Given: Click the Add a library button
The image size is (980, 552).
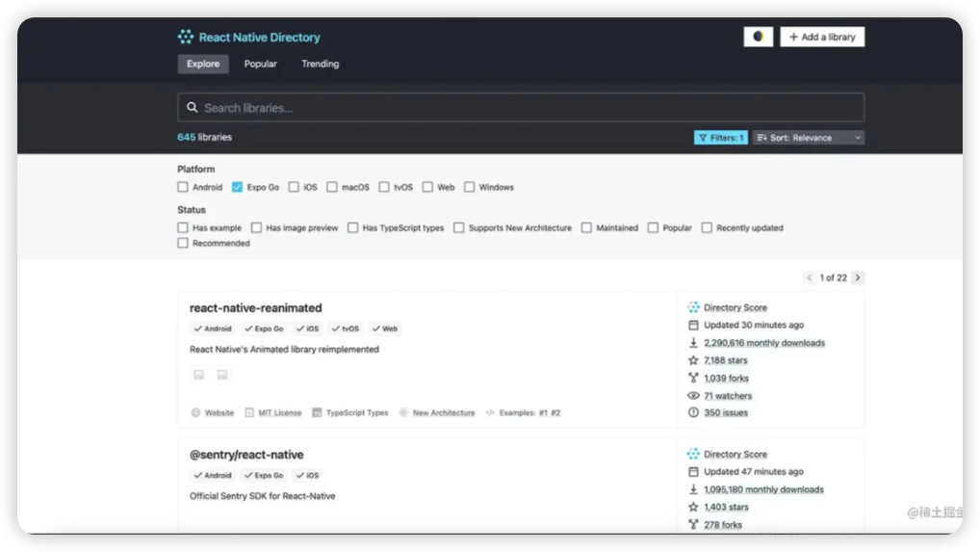Looking at the screenshot, I should pos(822,37).
